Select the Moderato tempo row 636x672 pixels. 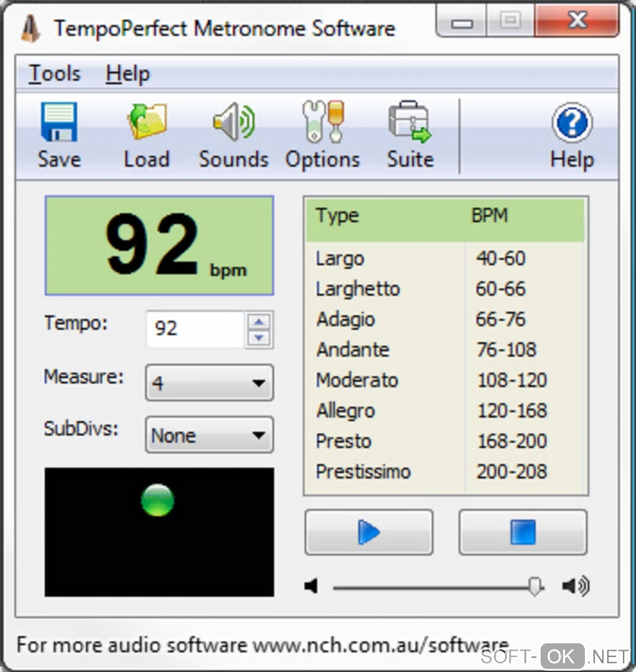point(445,380)
